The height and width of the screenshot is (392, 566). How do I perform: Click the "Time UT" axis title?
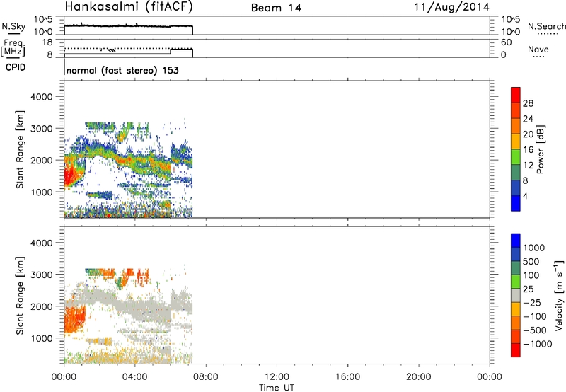[x=277, y=388]
